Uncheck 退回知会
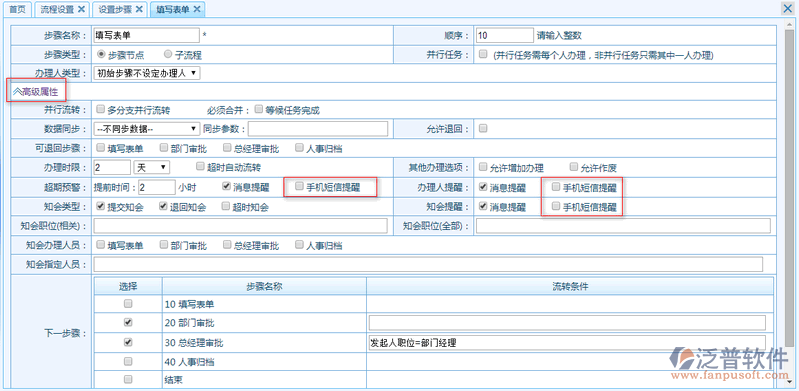The height and width of the screenshot is (391, 799). [x=163, y=206]
